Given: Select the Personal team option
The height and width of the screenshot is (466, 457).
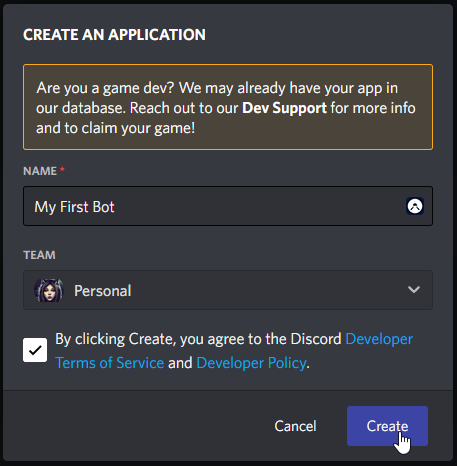Looking at the screenshot, I should [228, 290].
